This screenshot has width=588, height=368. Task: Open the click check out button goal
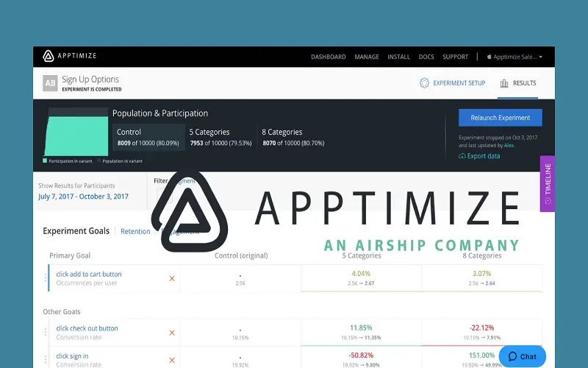[x=87, y=328]
